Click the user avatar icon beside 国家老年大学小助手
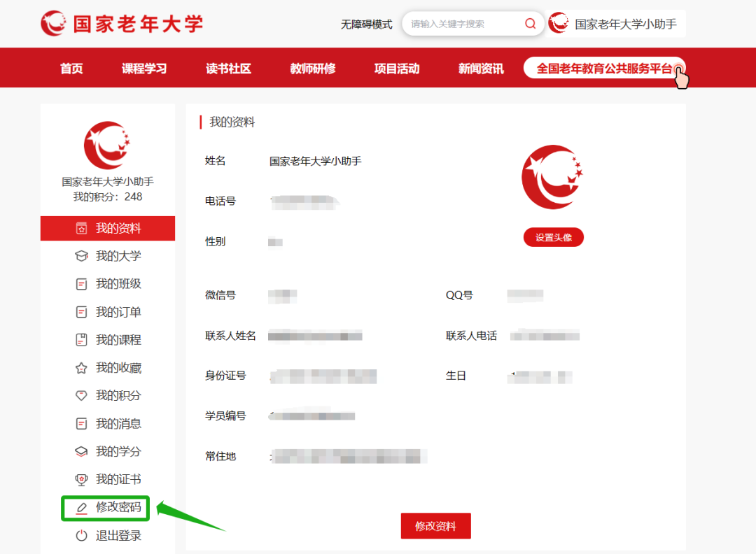Viewport: 756px width, 554px height. tap(559, 23)
